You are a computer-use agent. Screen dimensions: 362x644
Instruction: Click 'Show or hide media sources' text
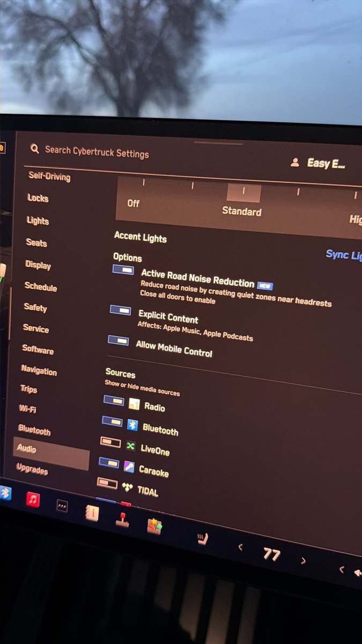coord(142,387)
